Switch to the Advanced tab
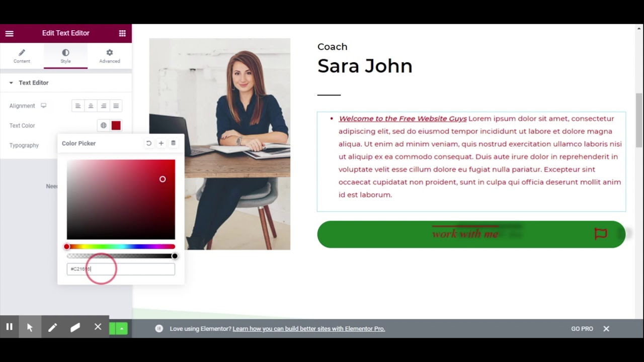This screenshot has height=362, width=644. [x=109, y=56]
